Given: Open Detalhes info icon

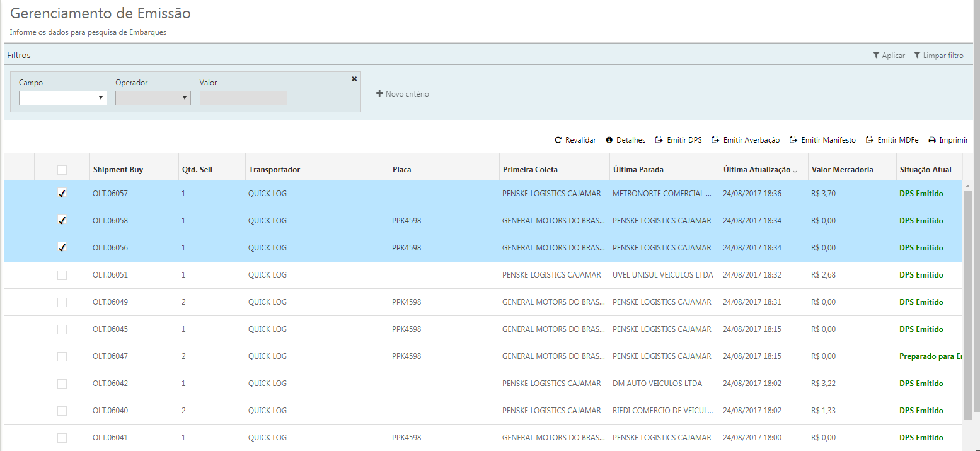Looking at the screenshot, I should coord(609,140).
